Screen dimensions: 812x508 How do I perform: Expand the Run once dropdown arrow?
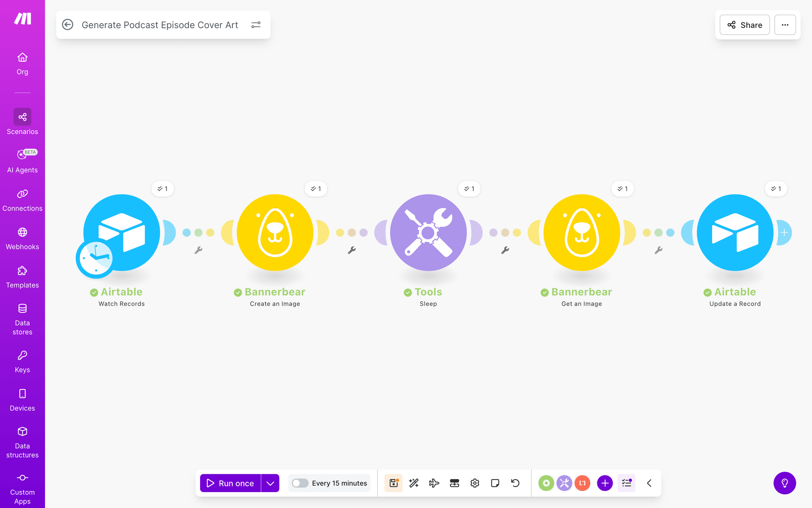(270, 483)
